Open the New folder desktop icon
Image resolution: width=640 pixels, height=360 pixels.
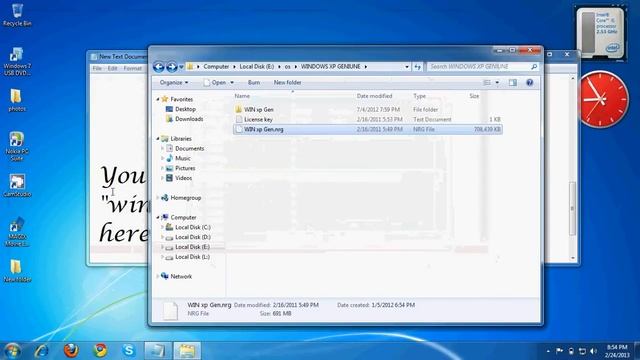[16, 271]
